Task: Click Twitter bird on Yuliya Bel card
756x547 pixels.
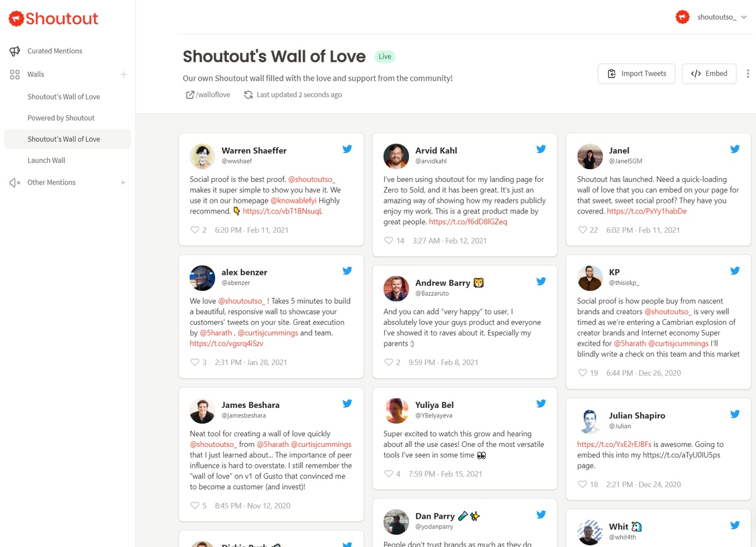Action: point(541,403)
